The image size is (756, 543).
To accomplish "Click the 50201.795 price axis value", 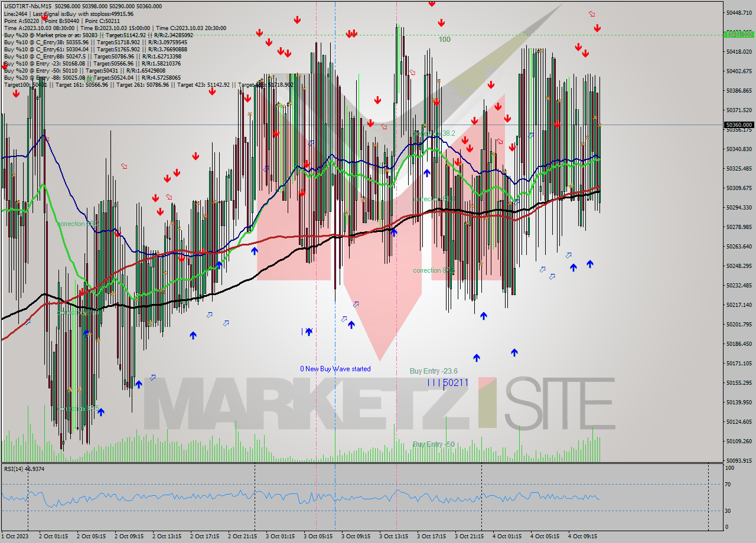I will 739,324.
